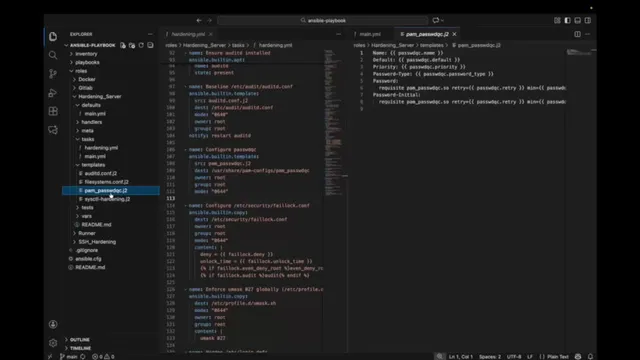Expand the playbooks folder
This screenshot has width=640, height=360.
pos(87,62)
